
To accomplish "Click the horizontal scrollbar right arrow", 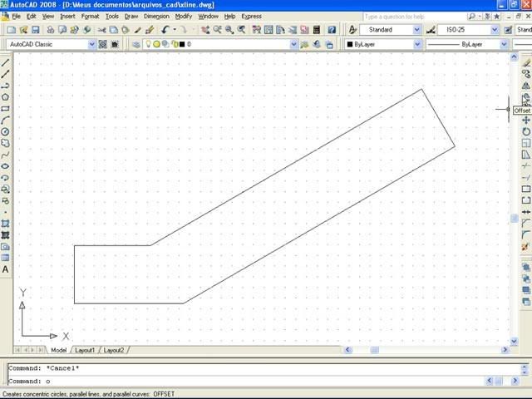I will 505,349.
